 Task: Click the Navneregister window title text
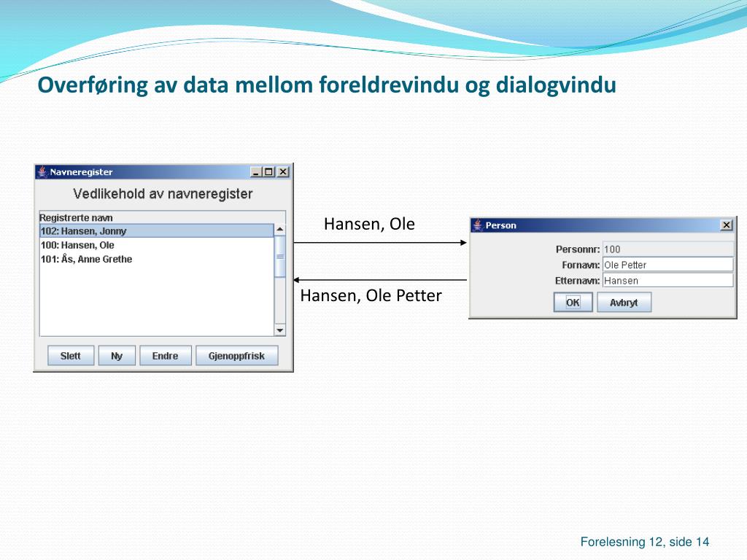[x=82, y=172]
